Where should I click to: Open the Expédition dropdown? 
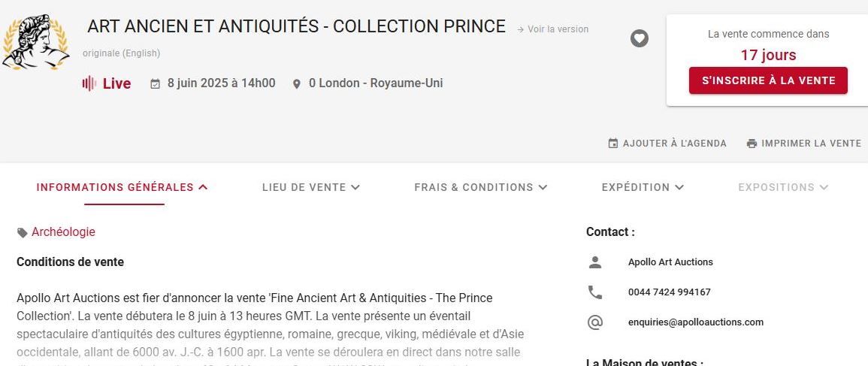pos(643,187)
